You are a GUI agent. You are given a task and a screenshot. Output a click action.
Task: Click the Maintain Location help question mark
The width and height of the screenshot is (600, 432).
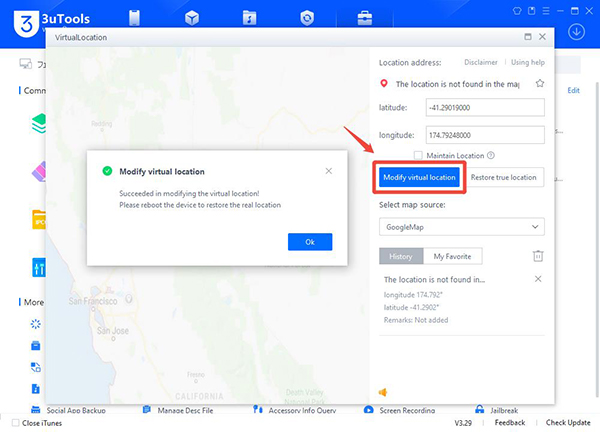pyautogui.click(x=491, y=156)
